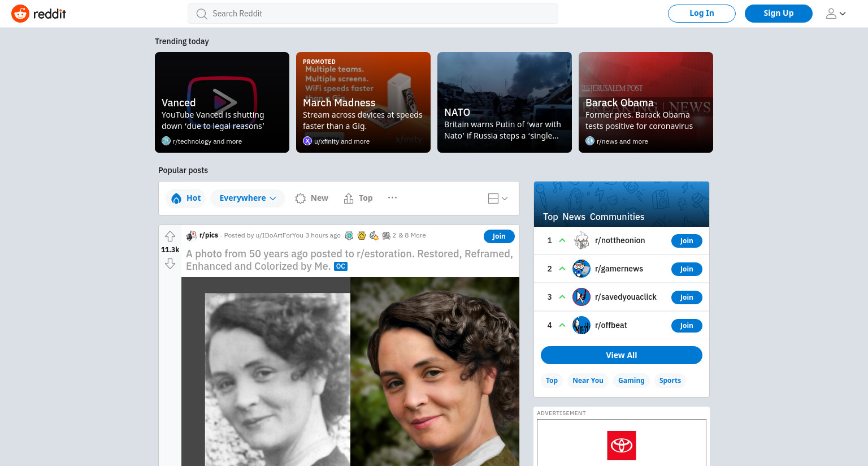Open r/gamernews community name link

619,269
